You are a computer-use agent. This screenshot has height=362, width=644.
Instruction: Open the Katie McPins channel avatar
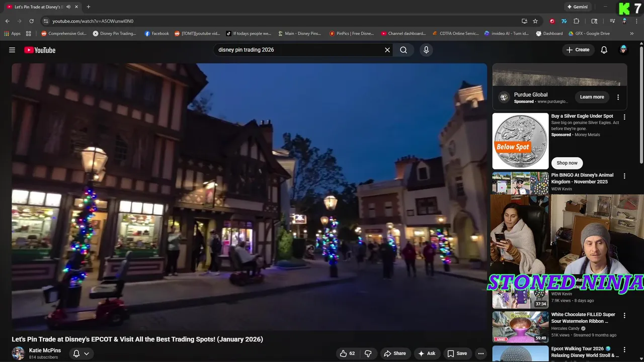[18, 353]
